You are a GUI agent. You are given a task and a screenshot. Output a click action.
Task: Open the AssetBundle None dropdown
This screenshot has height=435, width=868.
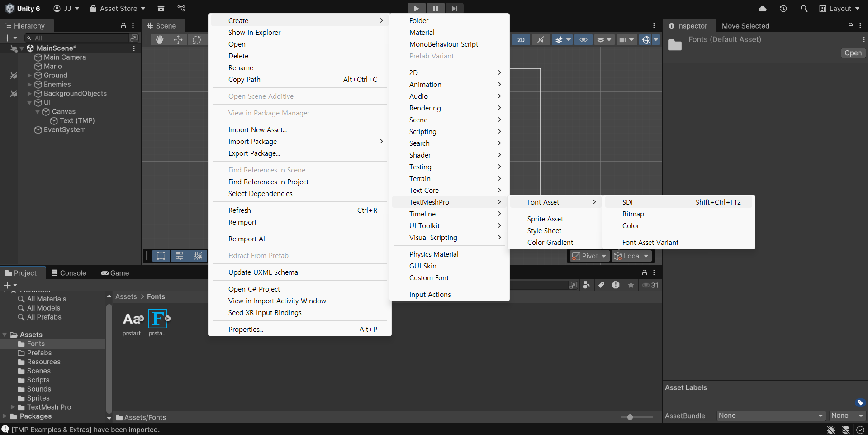(x=771, y=416)
